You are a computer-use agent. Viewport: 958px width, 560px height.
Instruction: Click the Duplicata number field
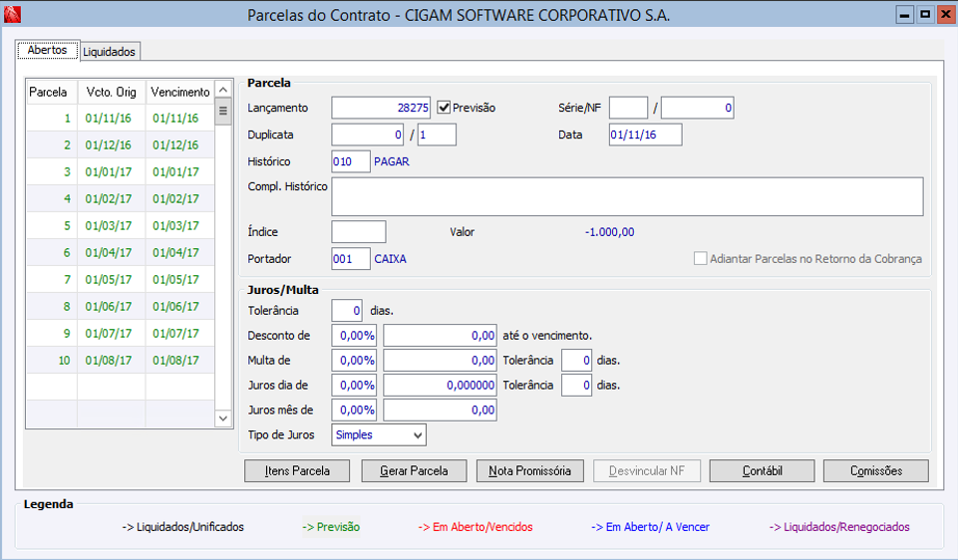point(368,135)
